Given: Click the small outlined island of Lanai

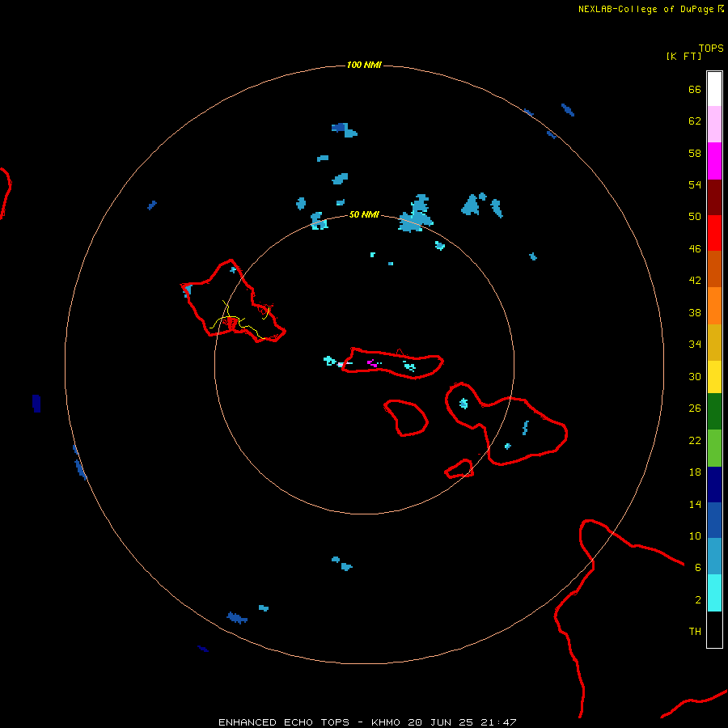Looking at the screenshot, I should click(x=406, y=418).
